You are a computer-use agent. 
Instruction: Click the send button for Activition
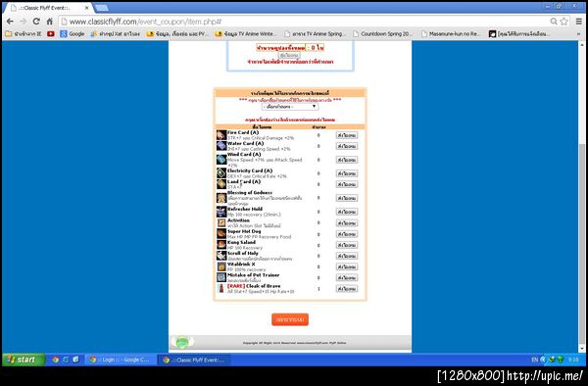click(347, 223)
